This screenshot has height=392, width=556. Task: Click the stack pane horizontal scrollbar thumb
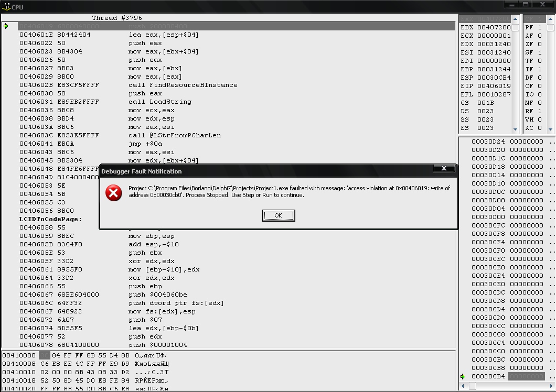pos(473,386)
